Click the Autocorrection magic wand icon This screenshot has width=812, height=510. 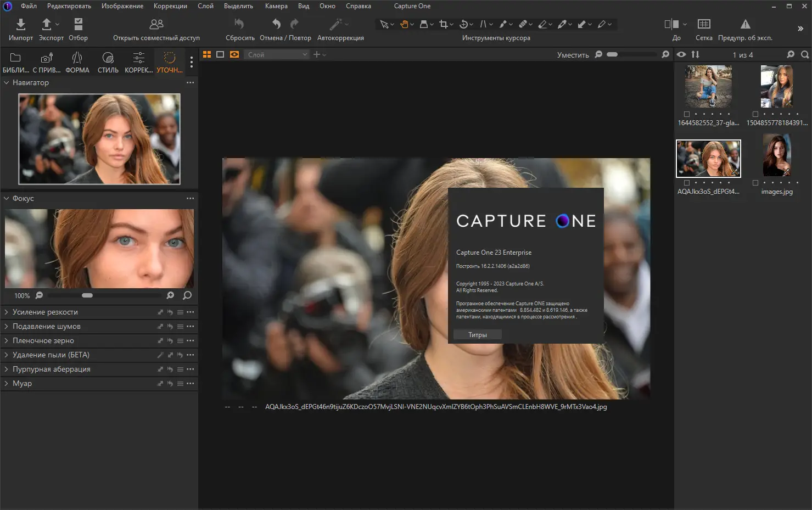click(x=335, y=24)
